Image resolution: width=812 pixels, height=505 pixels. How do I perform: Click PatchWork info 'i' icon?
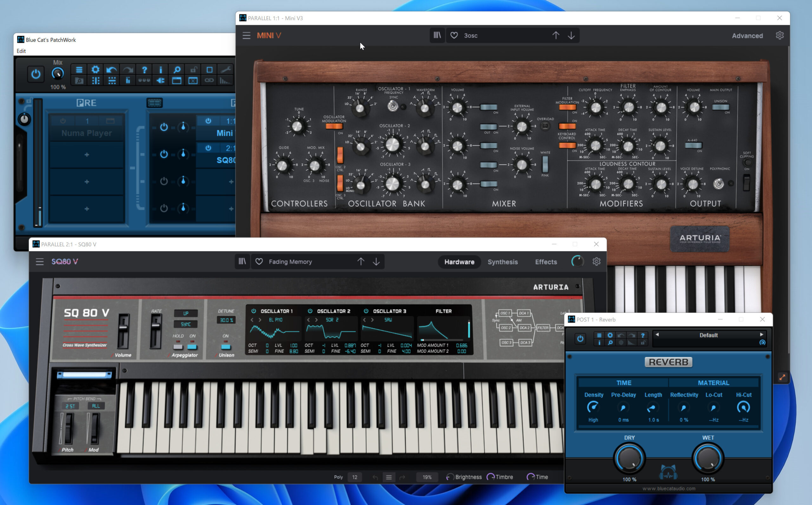point(160,69)
